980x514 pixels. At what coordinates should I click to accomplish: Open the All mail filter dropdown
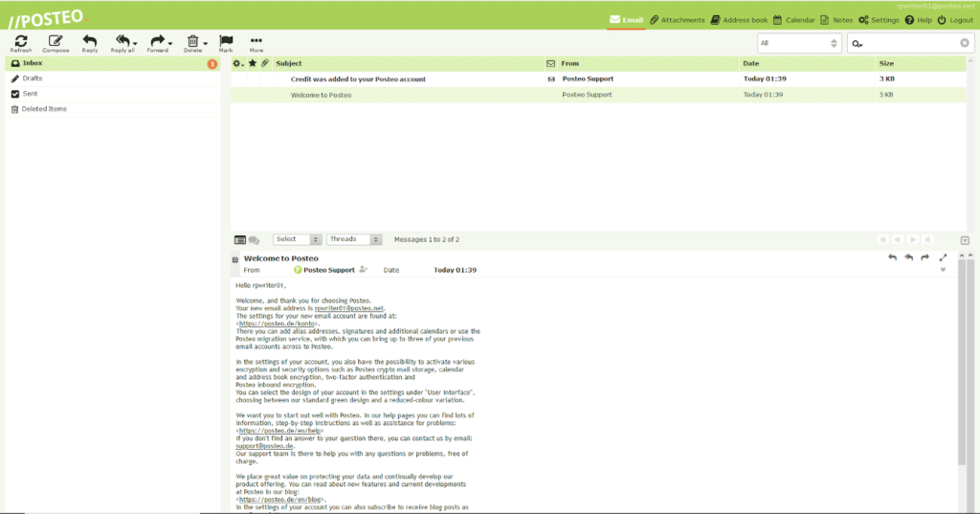798,43
